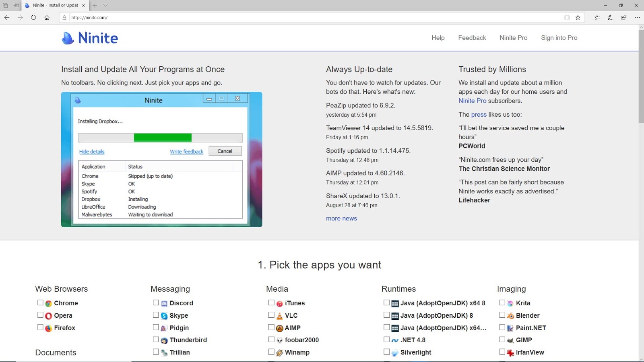Open the Help menu item
Viewport: 644px width, 362px height.
(438, 38)
